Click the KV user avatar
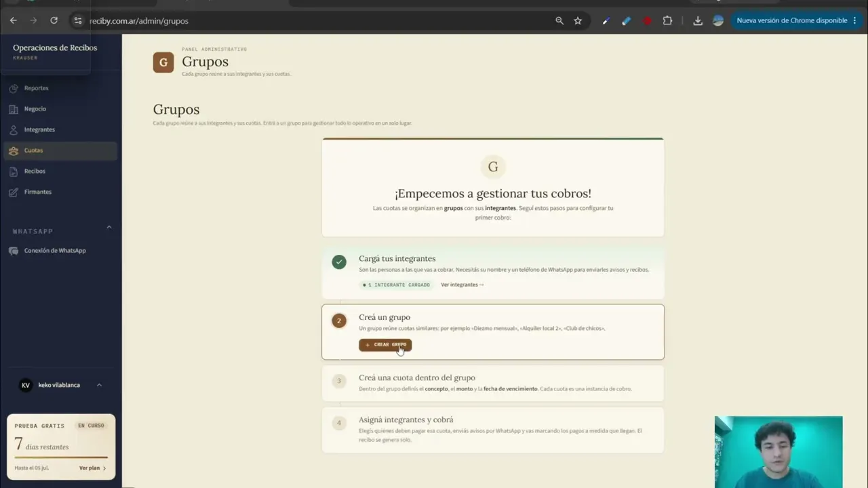 pyautogui.click(x=26, y=385)
